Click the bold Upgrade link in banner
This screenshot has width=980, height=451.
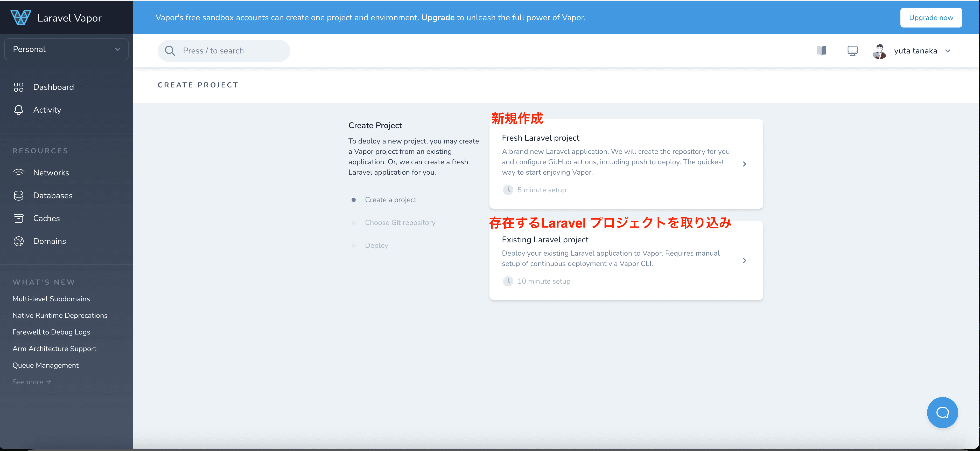tap(438, 18)
